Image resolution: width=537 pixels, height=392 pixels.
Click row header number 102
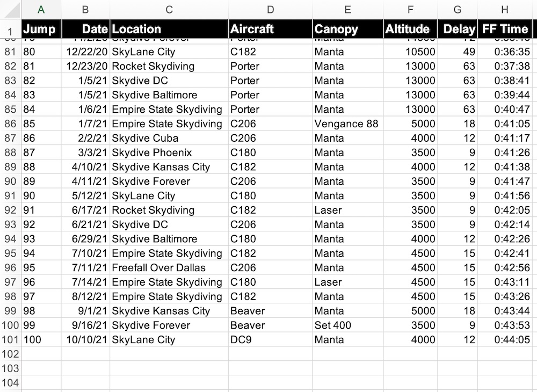(10, 354)
